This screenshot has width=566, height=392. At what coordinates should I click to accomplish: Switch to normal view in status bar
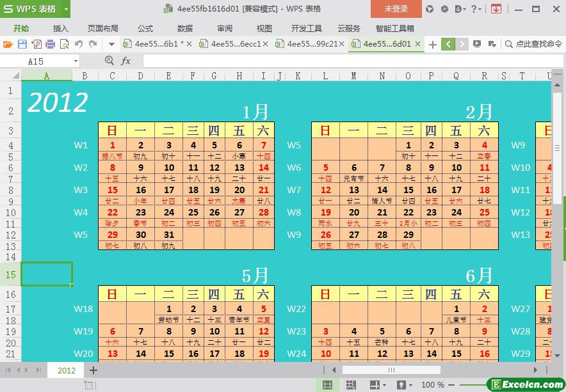tap(327, 385)
